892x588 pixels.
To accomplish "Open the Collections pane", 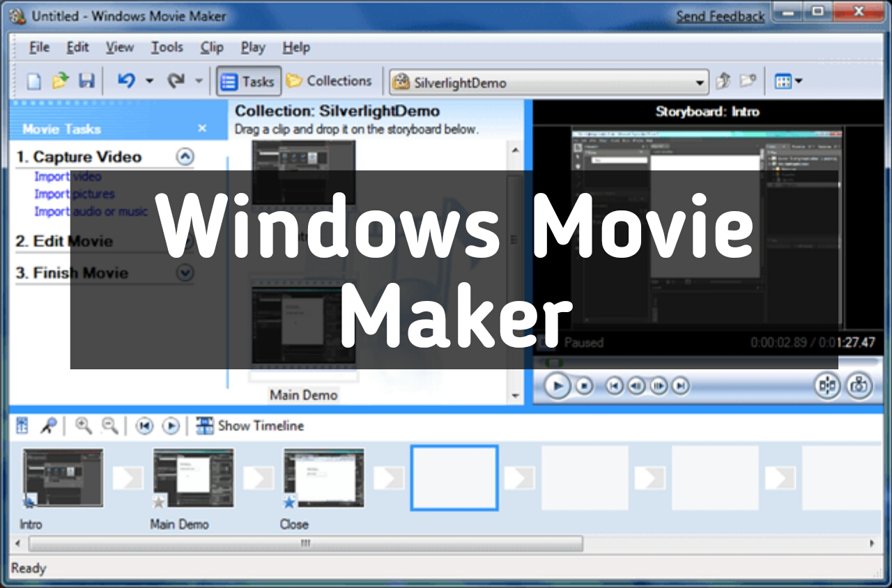I will click(x=330, y=81).
